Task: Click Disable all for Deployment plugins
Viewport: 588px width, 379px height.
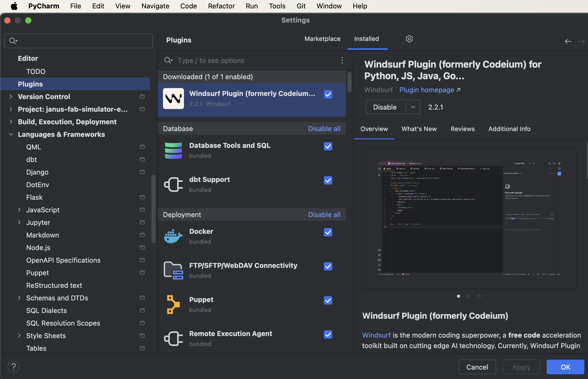Action: pos(324,215)
